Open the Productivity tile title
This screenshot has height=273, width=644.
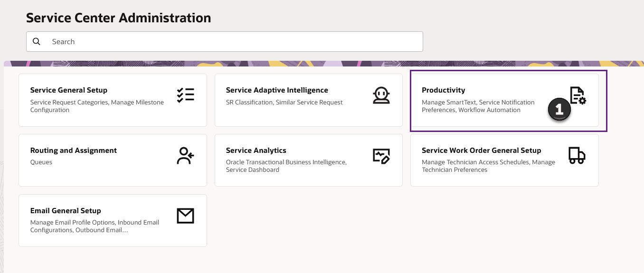point(444,90)
